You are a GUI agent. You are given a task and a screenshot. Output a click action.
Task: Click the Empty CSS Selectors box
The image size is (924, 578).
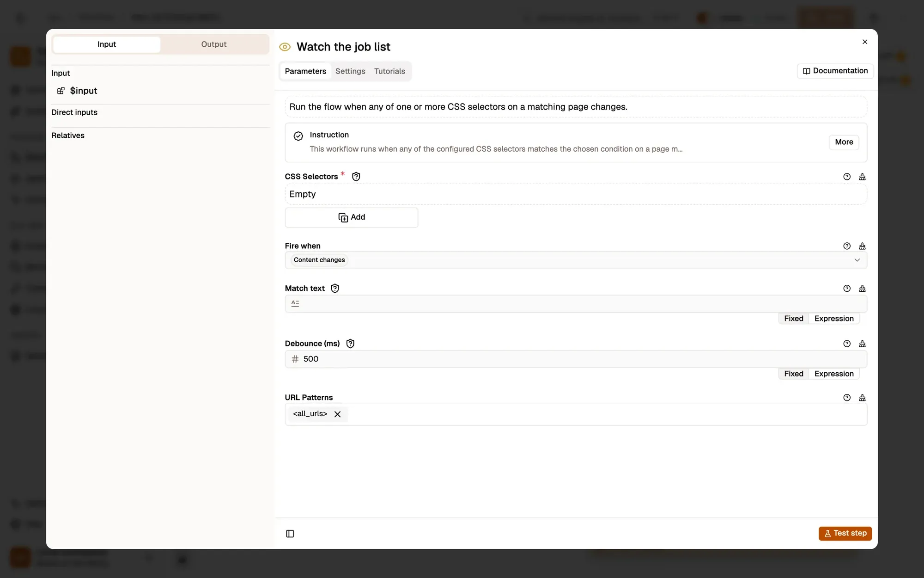576,194
